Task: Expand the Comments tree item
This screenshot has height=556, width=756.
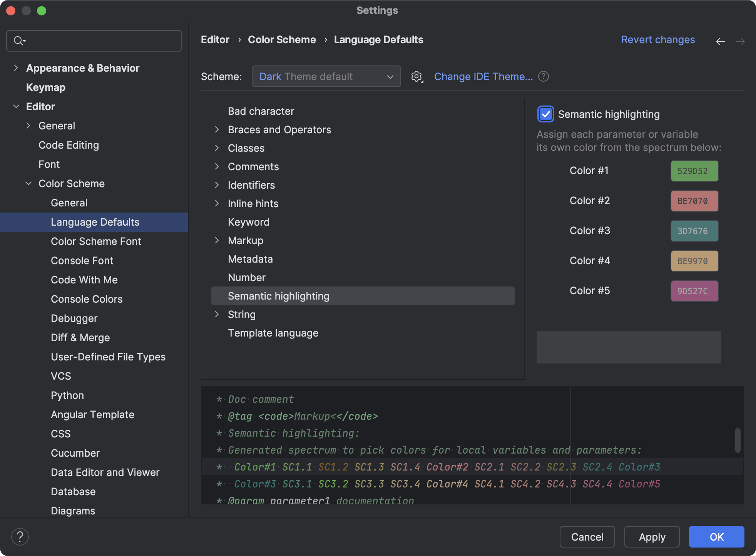Action: [x=217, y=166]
